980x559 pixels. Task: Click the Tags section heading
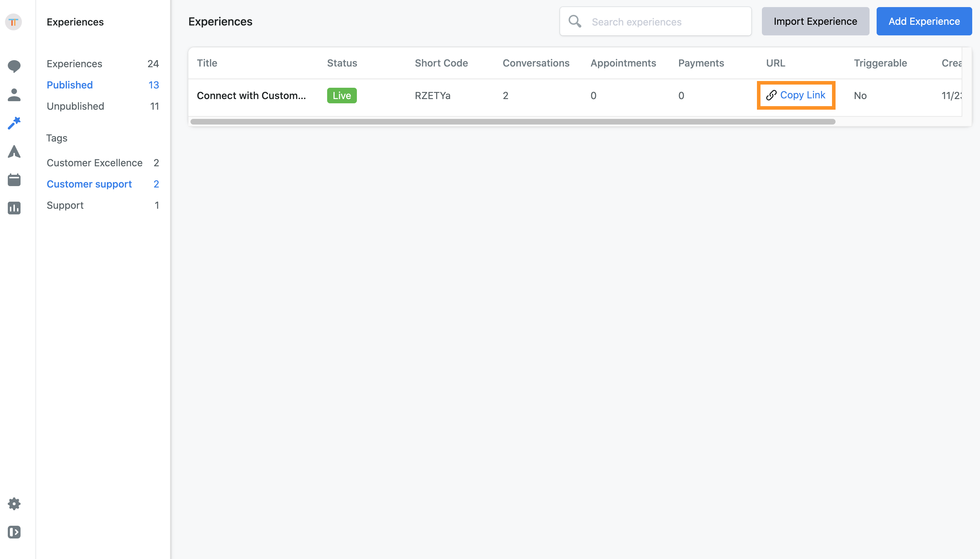click(x=57, y=138)
